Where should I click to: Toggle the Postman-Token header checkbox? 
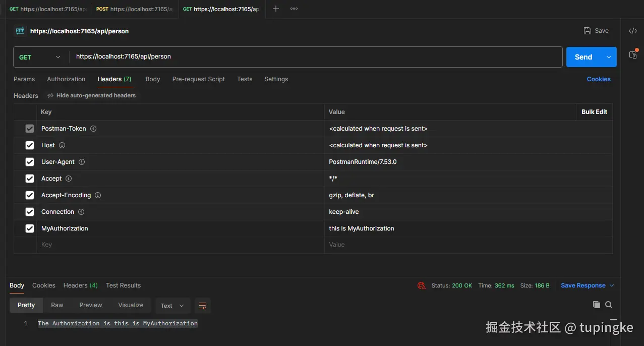30,129
